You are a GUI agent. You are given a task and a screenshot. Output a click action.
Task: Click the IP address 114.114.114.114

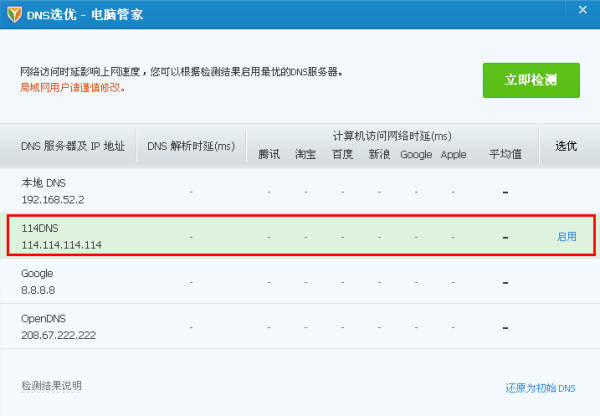[x=62, y=245]
